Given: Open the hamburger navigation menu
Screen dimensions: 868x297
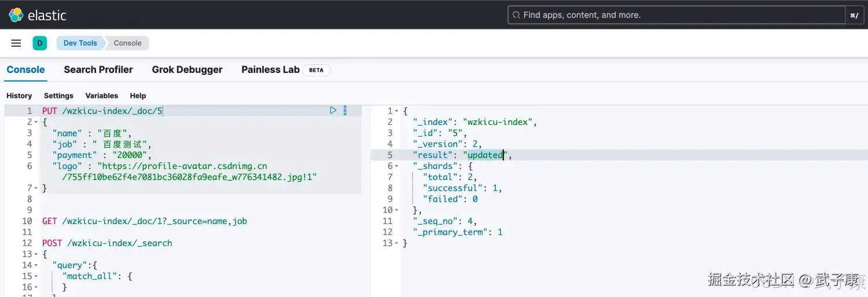Looking at the screenshot, I should click(x=16, y=43).
